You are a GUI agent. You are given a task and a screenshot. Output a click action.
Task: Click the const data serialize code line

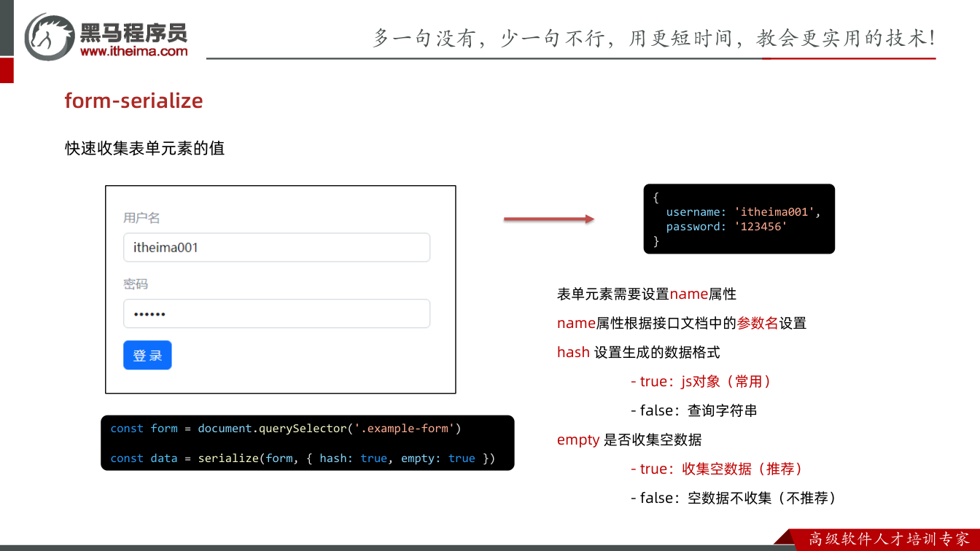pyautogui.click(x=303, y=458)
